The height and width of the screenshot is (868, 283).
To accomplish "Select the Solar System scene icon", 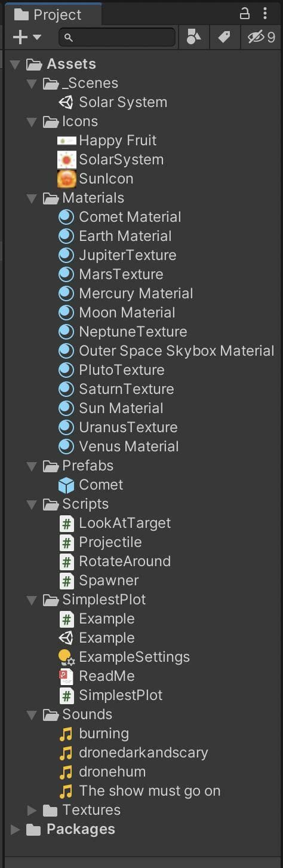I will point(66,102).
